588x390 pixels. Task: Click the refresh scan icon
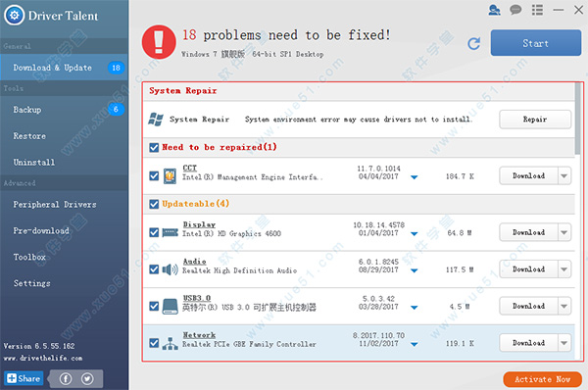(x=474, y=43)
